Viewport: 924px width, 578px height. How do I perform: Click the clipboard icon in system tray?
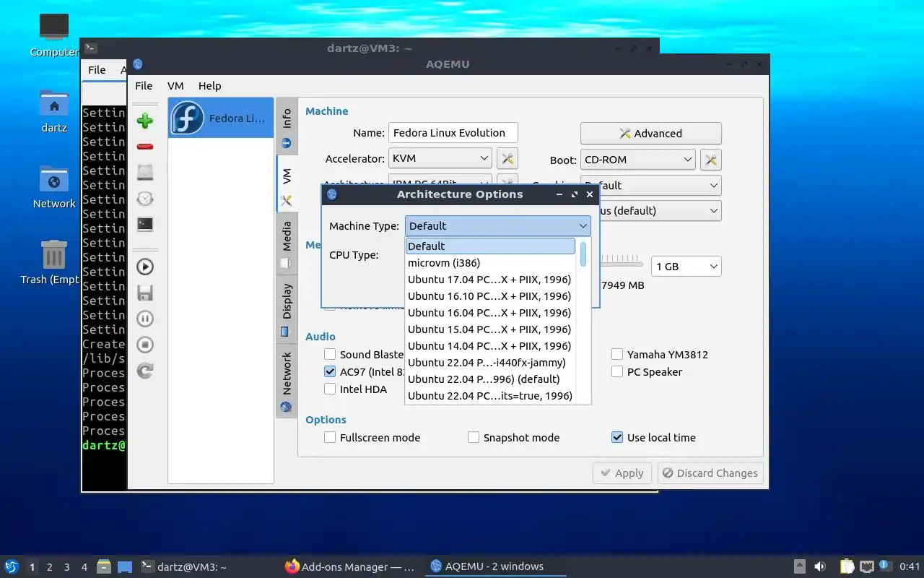pyautogui.click(x=847, y=566)
